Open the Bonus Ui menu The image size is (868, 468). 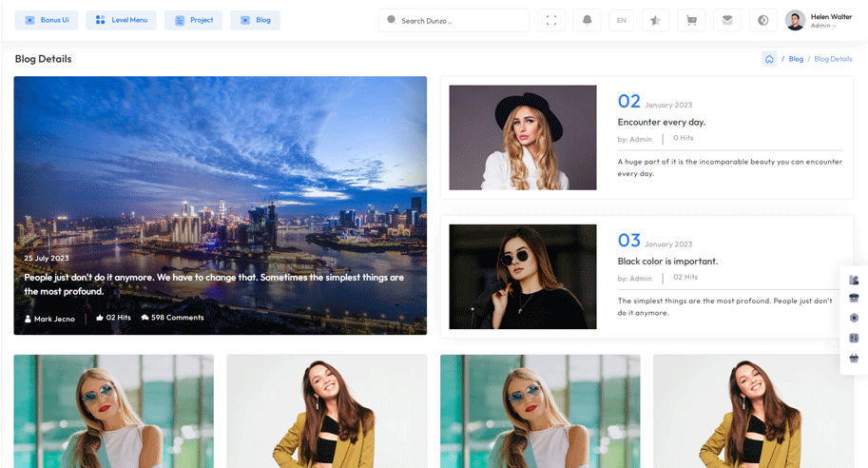[x=47, y=20]
